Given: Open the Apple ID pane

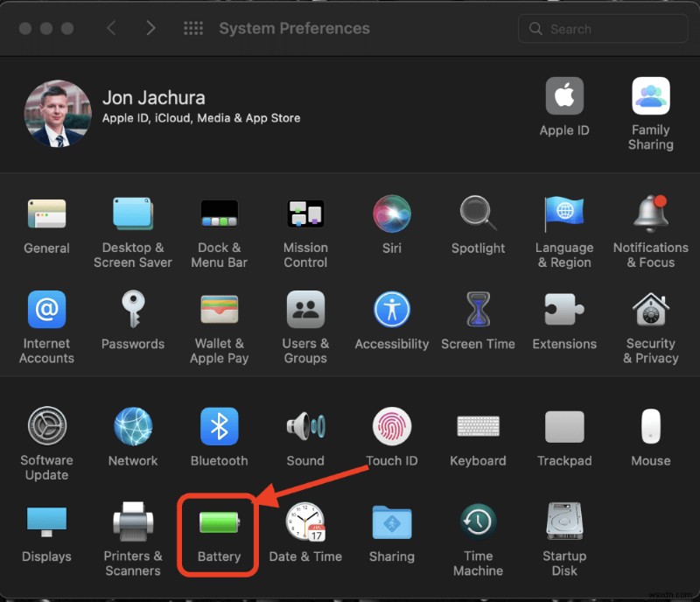Looking at the screenshot, I should pos(564,95).
